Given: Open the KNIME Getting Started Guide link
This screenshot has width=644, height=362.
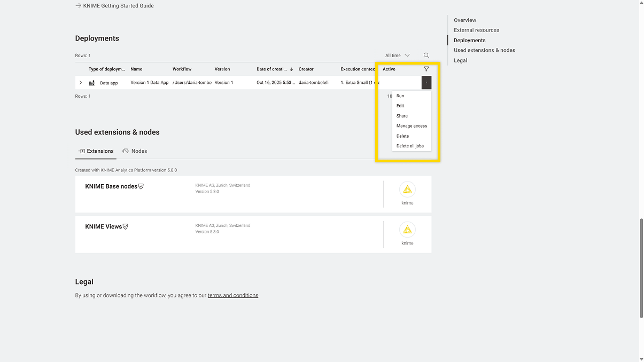Looking at the screenshot, I should pos(118,6).
